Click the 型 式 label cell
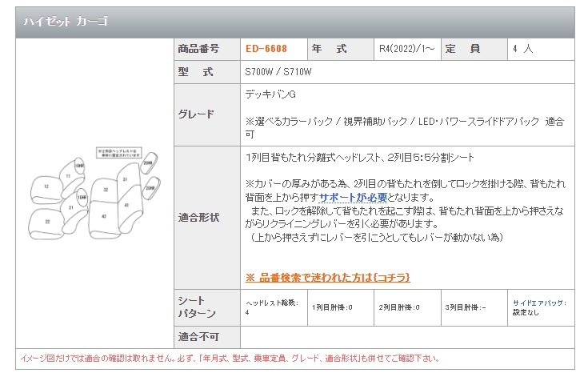This screenshot has width=588, height=377. pyautogui.click(x=207, y=72)
